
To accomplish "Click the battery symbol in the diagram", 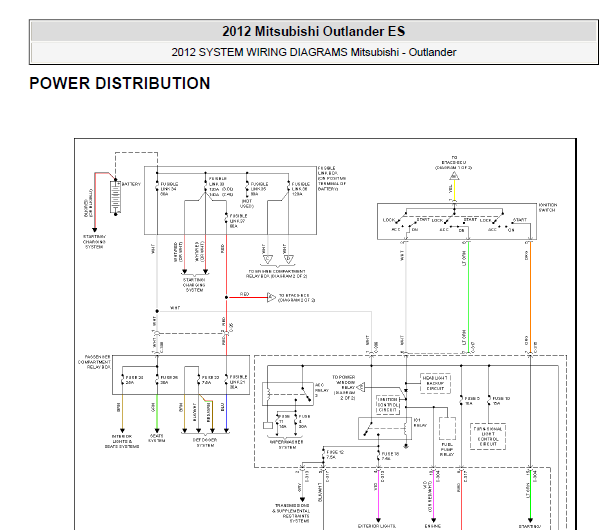I will tap(116, 197).
